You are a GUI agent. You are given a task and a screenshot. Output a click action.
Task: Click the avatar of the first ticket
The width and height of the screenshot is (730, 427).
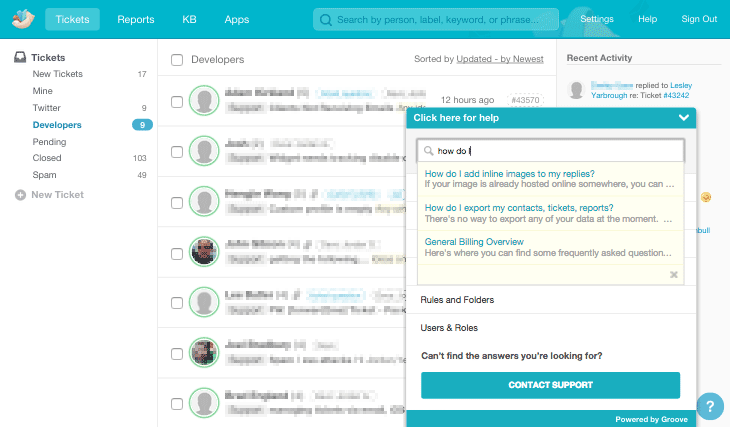pyautogui.click(x=205, y=101)
